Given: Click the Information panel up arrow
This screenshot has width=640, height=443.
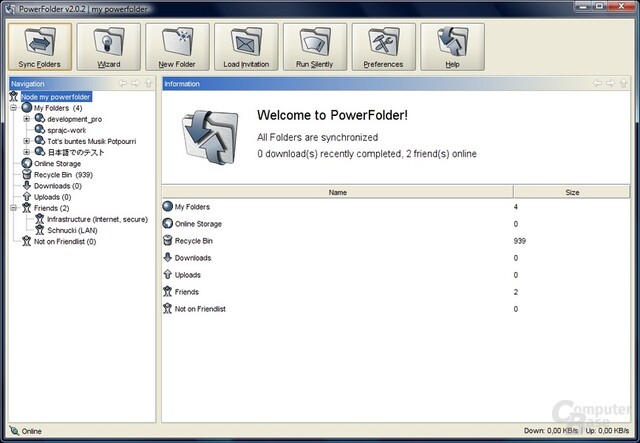Looking at the screenshot, I should (x=623, y=83).
